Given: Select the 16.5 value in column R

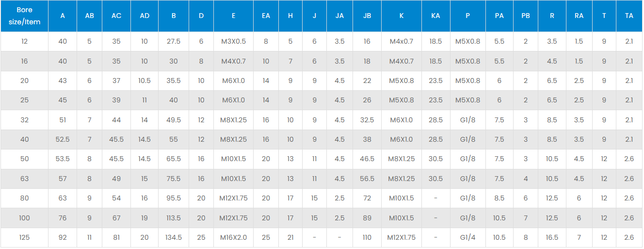Looking at the screenshot, I should (552, 238).
